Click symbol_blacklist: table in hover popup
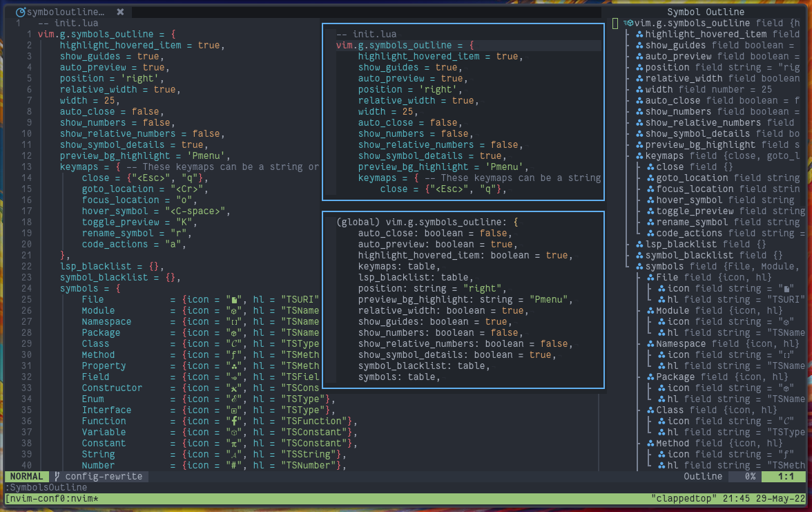This screenshot has height=512, width=812. (424, 366)
